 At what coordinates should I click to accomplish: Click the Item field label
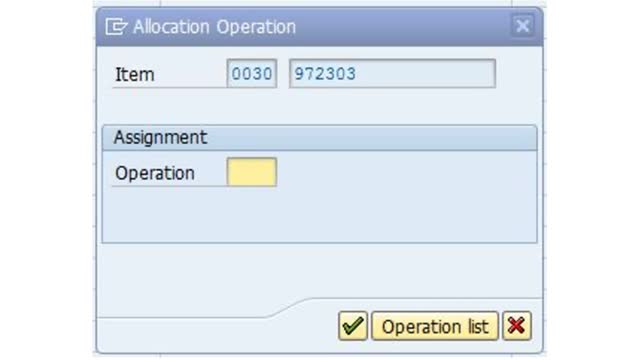[x=135, y=75]
